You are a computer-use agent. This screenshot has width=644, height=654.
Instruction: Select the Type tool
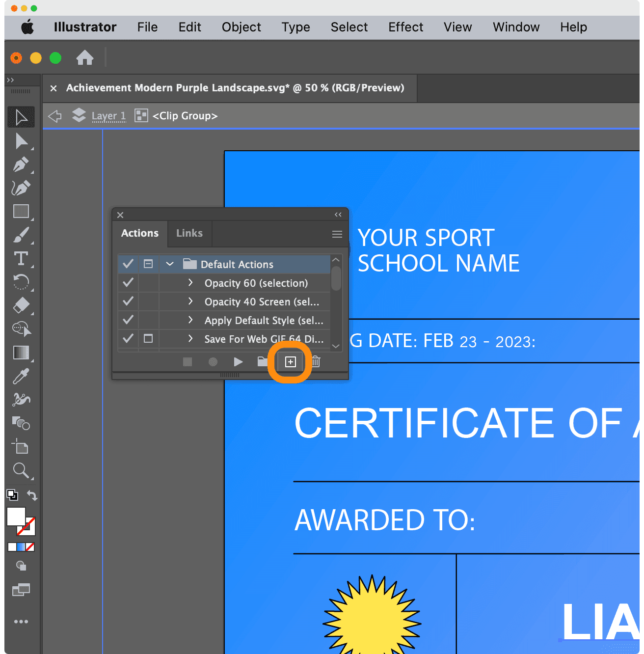21,258
